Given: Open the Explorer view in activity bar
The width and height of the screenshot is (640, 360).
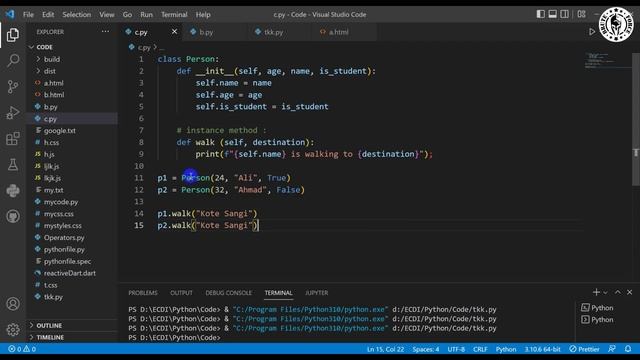Looking at the screenshot, I should (x=13, y=35).
